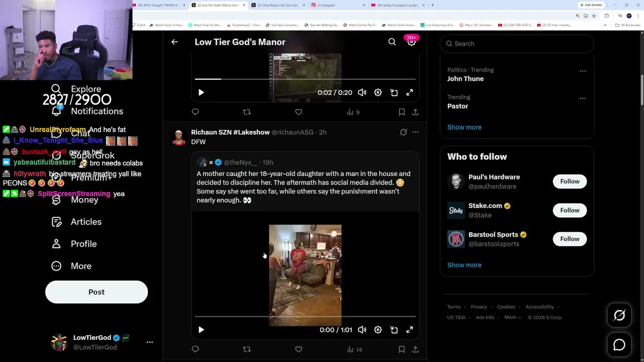Viewport: 644px width, 362px height.
Task: Mute the first video's audio
Action: point(362,93)
